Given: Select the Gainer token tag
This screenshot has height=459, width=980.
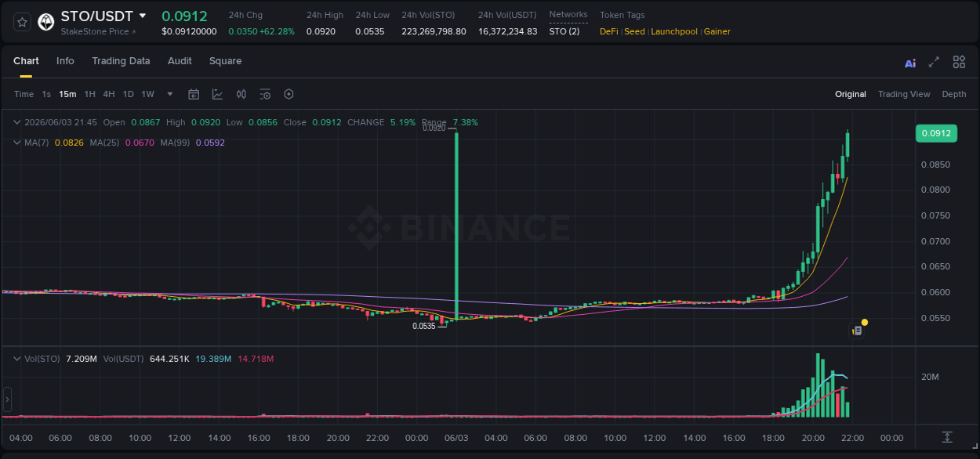Looking at the screenshot, I should [717, 31].
